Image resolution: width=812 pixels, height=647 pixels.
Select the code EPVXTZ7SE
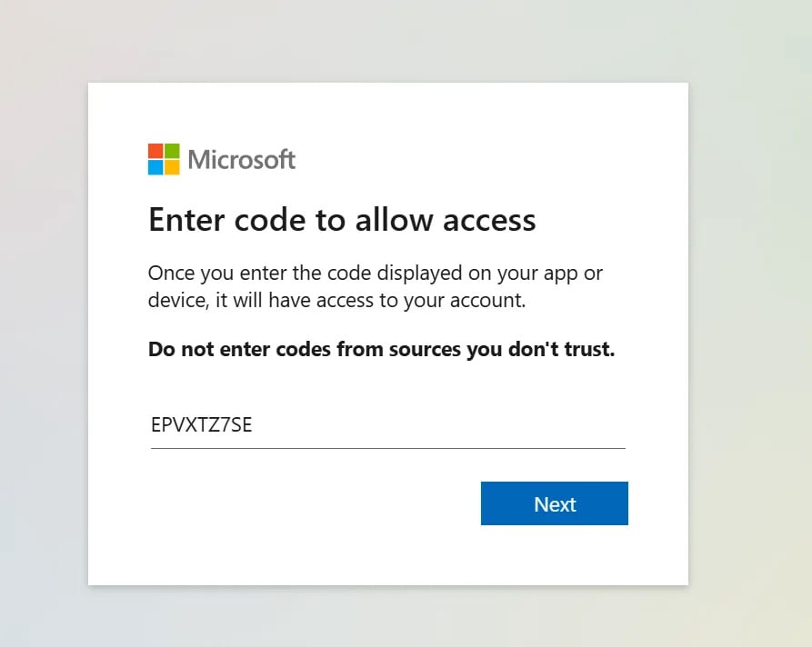click(202, 424)
